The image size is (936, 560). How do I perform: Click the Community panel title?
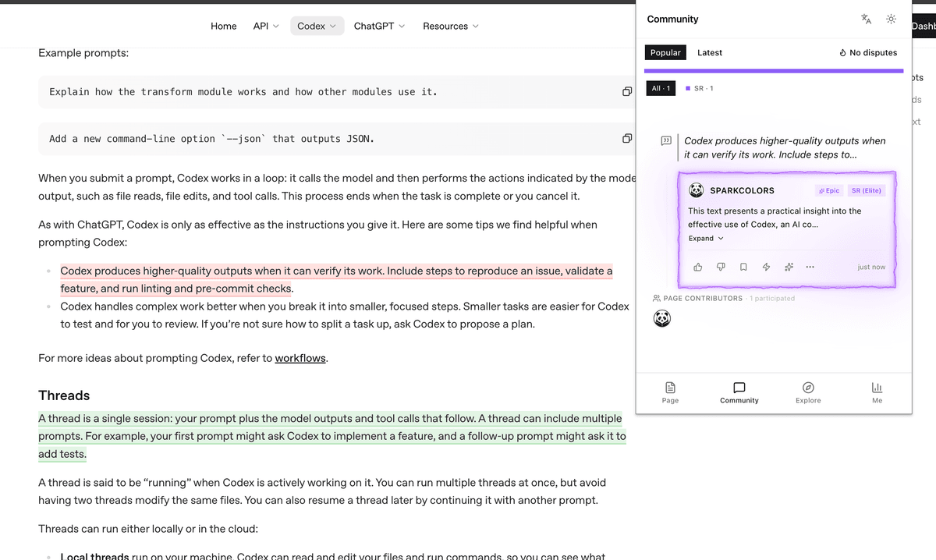pyautogui.click(x=672, y=19)
